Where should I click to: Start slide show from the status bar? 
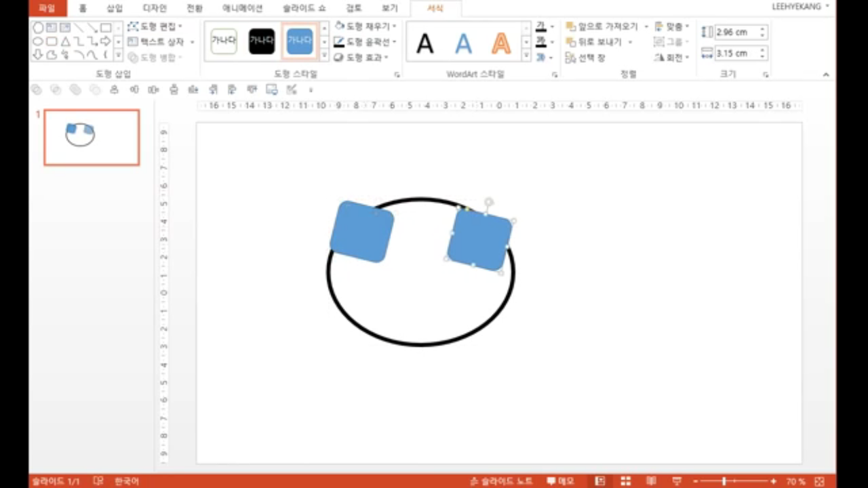pos(676,481)
